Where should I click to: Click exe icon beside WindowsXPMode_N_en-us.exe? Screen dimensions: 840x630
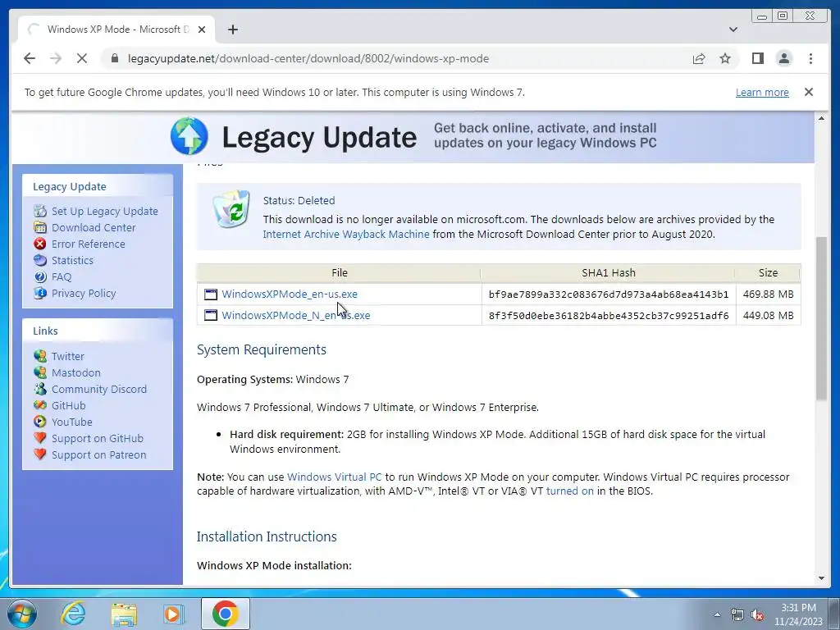[211, 315]
